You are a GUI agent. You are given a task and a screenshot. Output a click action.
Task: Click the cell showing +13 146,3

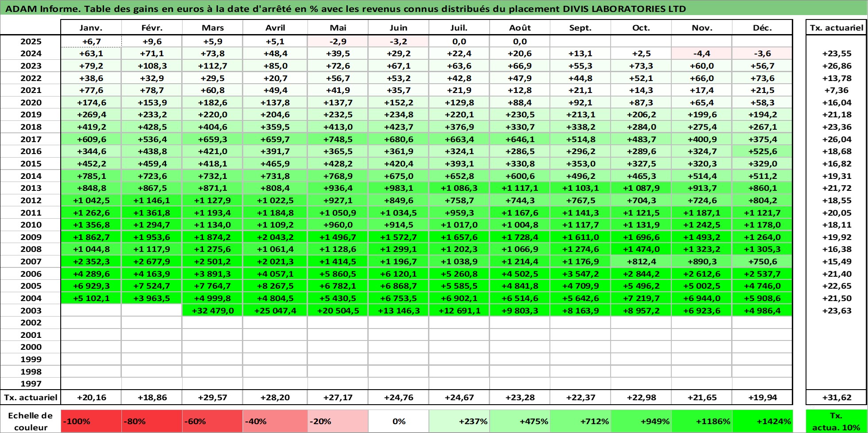click(x=398, y=310)
